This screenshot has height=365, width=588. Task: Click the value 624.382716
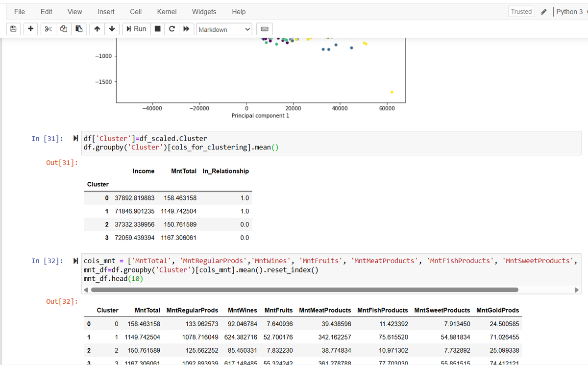pos(241,337)
